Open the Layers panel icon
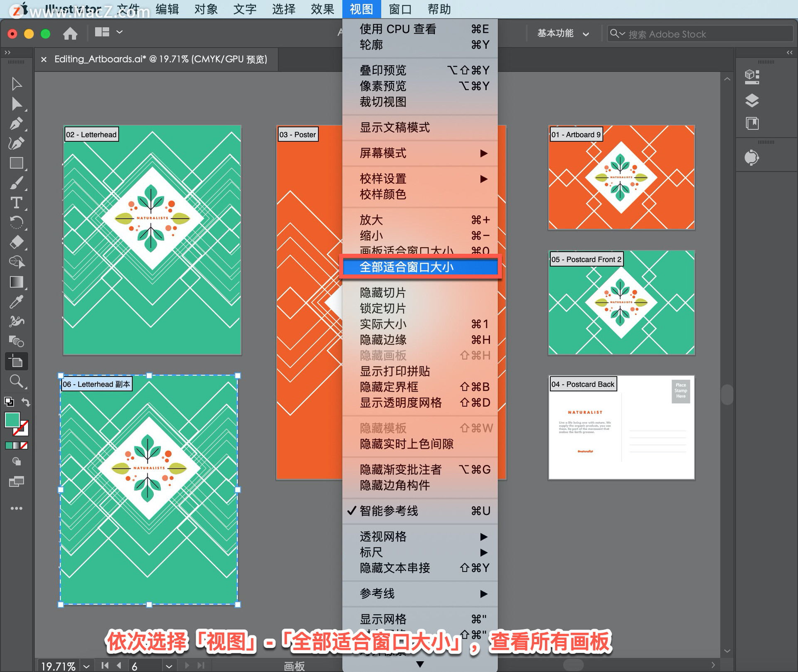 pyautogui.click(x=752, y=101)
